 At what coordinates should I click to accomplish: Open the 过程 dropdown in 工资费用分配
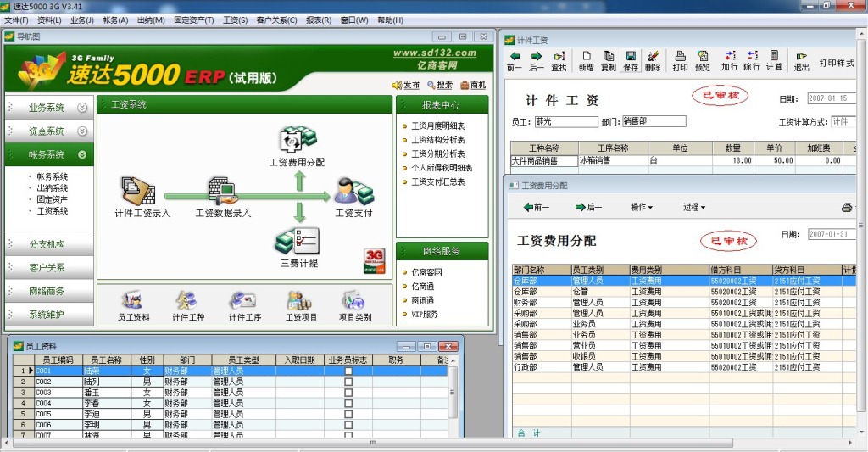click(693, 207)
